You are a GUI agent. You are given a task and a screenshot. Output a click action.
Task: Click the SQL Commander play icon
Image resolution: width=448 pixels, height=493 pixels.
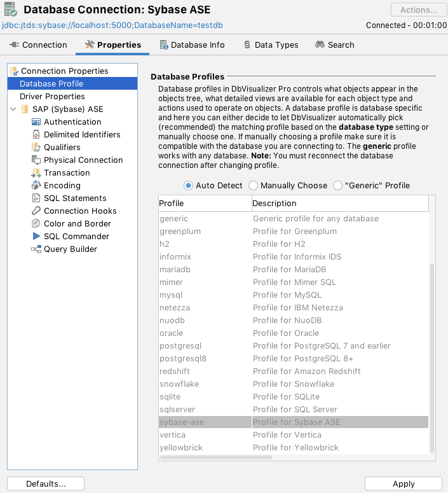36,236
